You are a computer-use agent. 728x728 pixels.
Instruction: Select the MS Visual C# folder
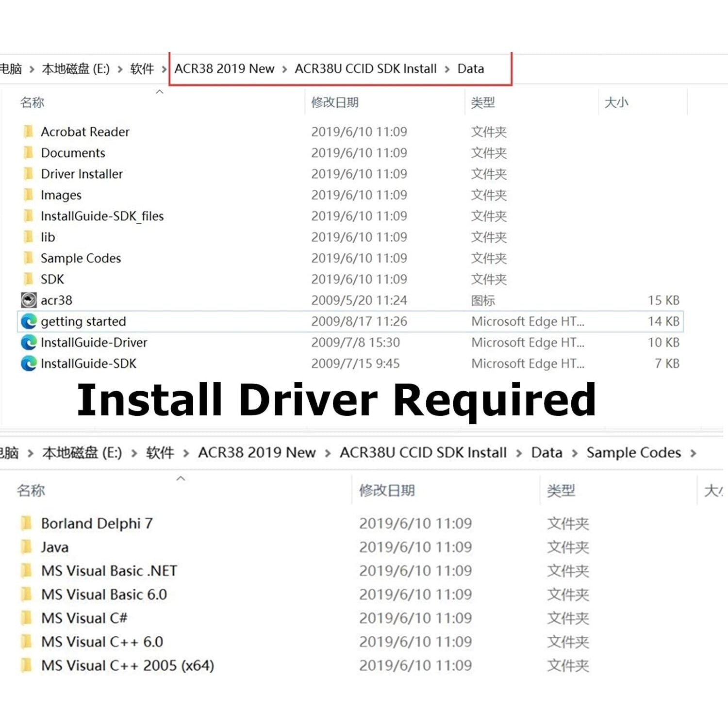84,618
